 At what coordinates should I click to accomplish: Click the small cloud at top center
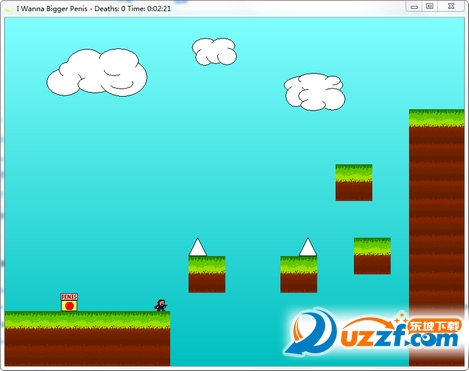(x=215, y=51)
